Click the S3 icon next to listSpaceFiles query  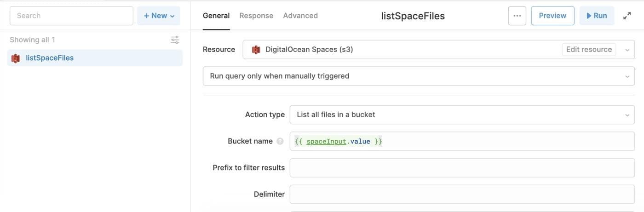pyautogui.click(x=16, y=58)
